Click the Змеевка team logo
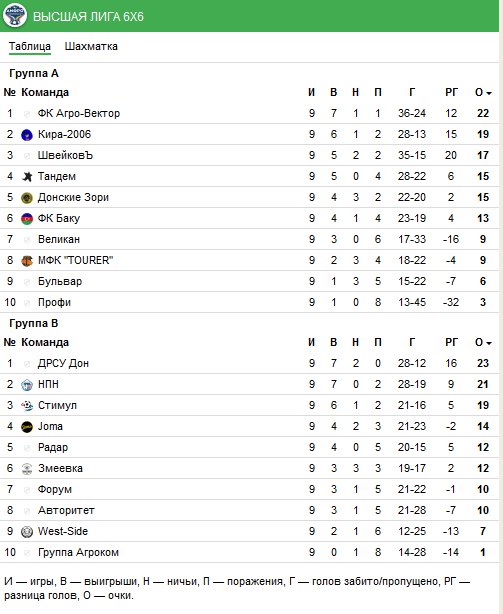Viewport: 503px width, 614px height. [x=27, y=469]
